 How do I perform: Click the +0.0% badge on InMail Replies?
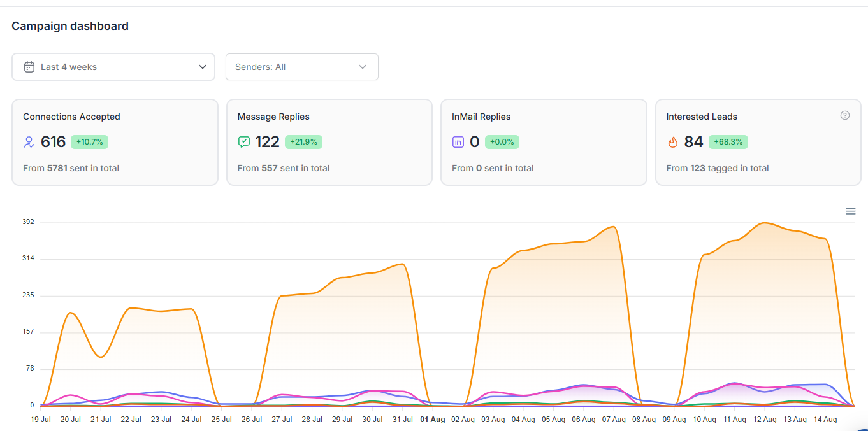coord(502,142)
